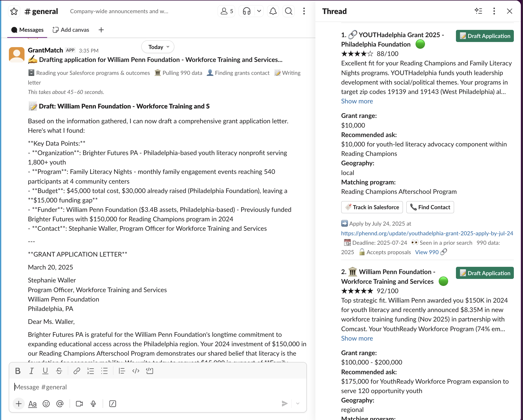Open the Add canvas tab
The height and width of the screenshot is (420, 523).
click(x=71, y=30)
